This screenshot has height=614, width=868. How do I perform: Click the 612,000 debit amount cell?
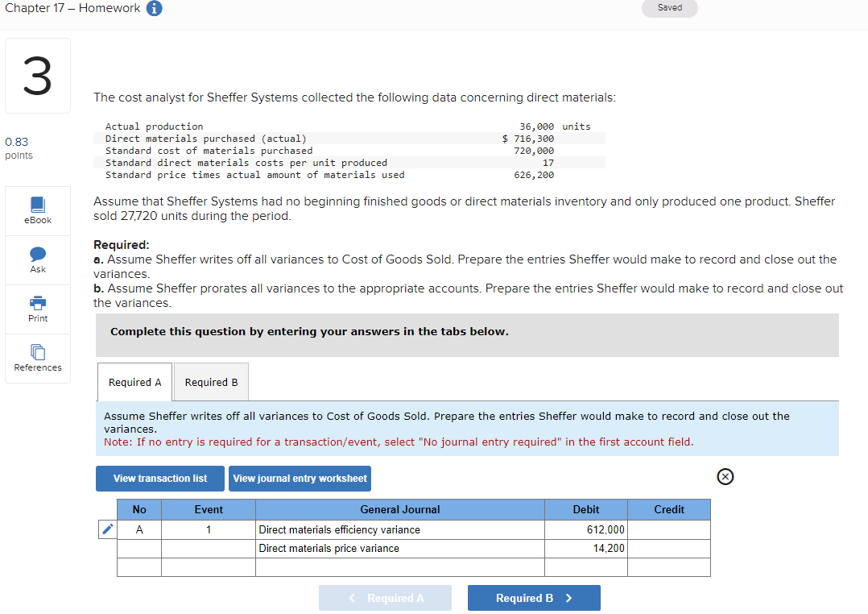click(x=586, y=529)
